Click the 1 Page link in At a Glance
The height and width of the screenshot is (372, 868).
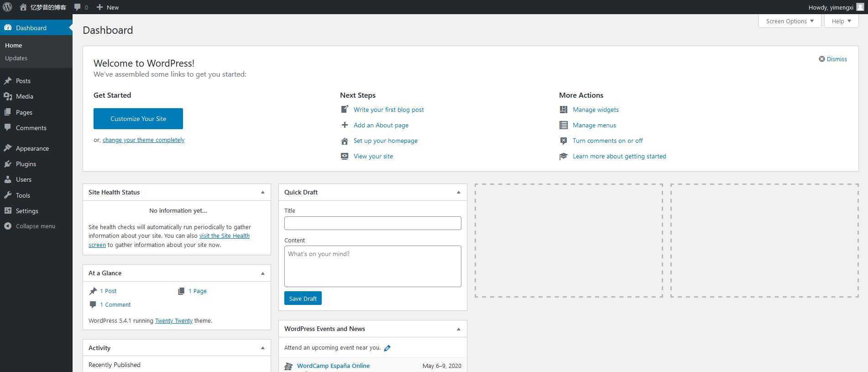(x=198, y=291)
